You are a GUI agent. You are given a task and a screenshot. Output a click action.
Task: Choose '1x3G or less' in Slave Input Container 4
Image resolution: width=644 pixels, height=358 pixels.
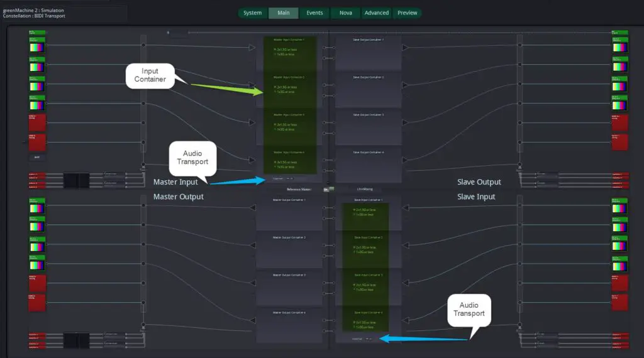point(363,327)
